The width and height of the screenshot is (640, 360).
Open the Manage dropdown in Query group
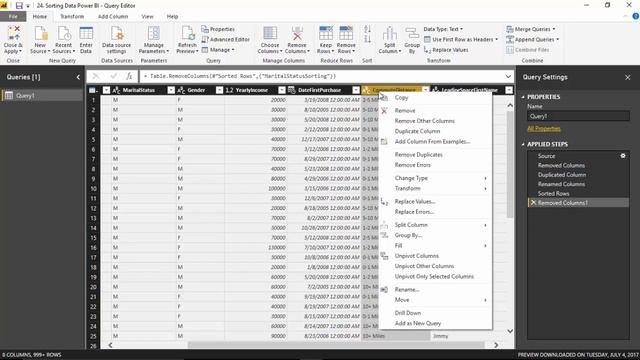[x=218, y=50]
